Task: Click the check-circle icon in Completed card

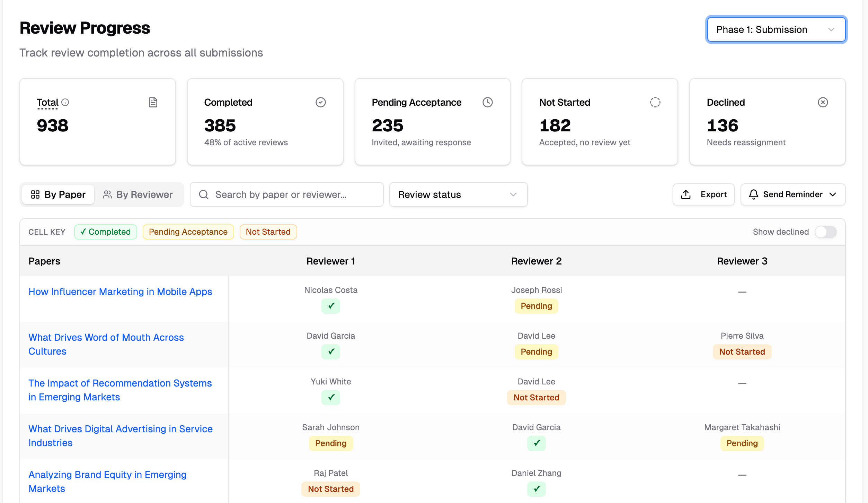Action: point(321,102)
